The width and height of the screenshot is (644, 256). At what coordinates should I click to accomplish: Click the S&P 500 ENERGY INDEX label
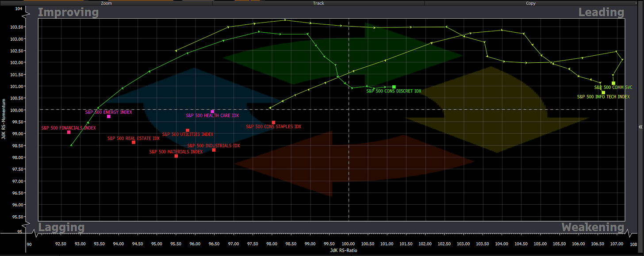point(109,112)
